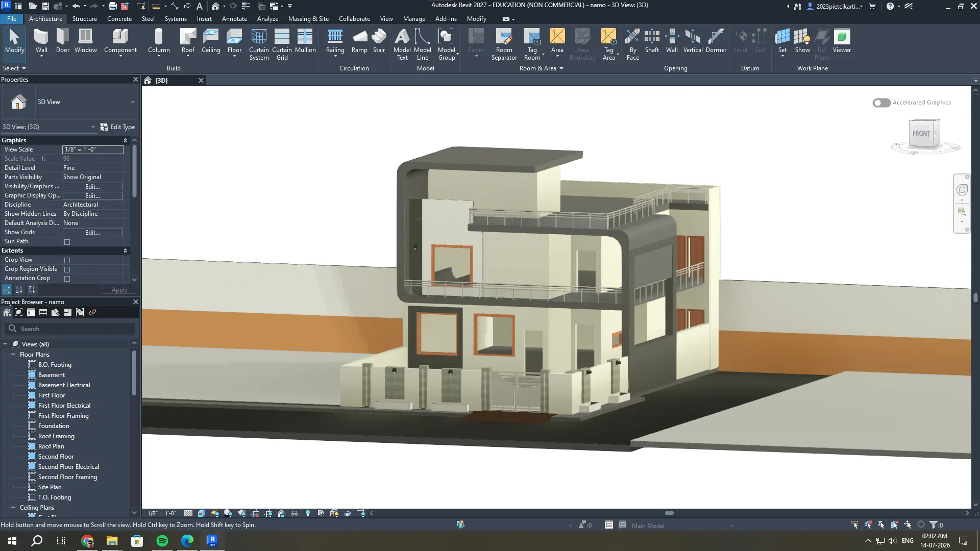Pick the Room Separator tool
This screenshot has width=980, height=551.
tap(504, 44)
